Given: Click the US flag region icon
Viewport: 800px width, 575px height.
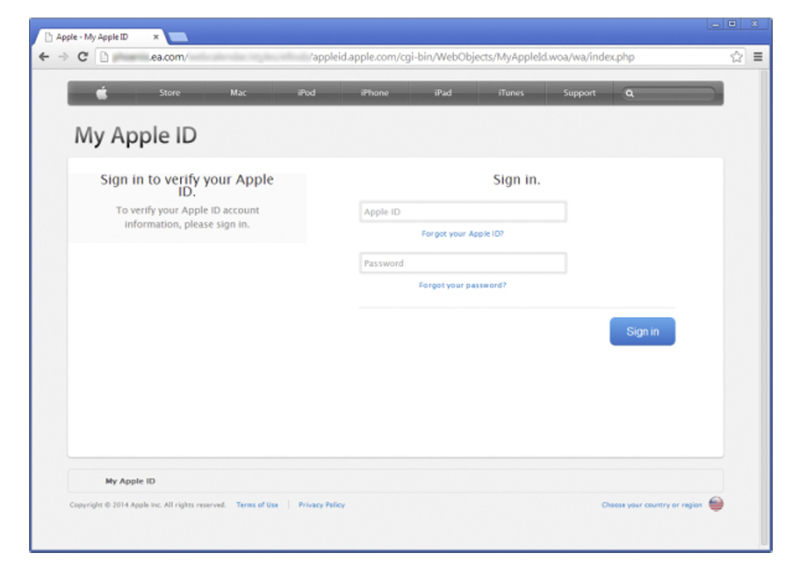Looking at the screenshot, I should coord(716,504).
